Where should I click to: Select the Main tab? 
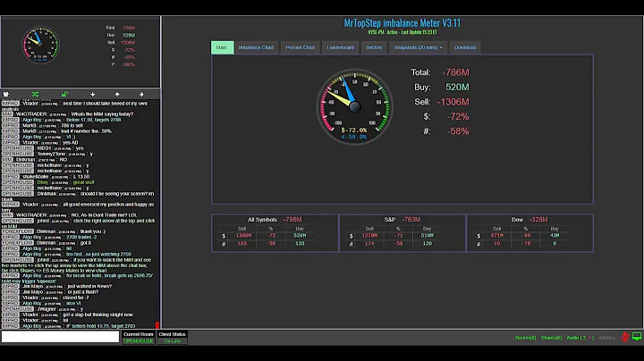pyautogui.click(x=222, y=47)
